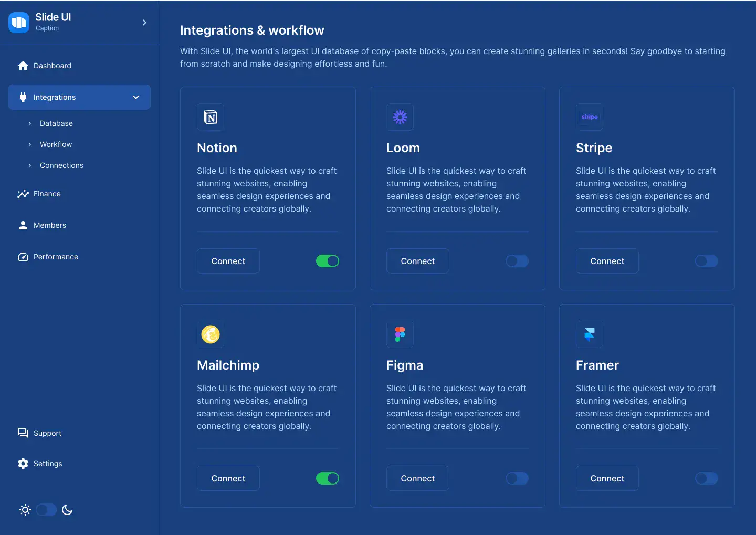756x535 pixels.
Task: Click the Support chat icon
Action: click(23, 433)
